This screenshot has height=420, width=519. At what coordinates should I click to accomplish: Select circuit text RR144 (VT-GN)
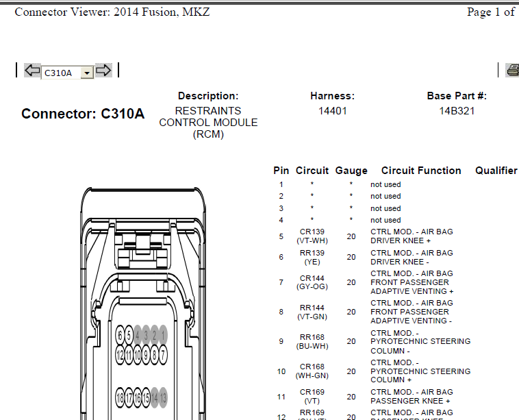click(312, 312)
